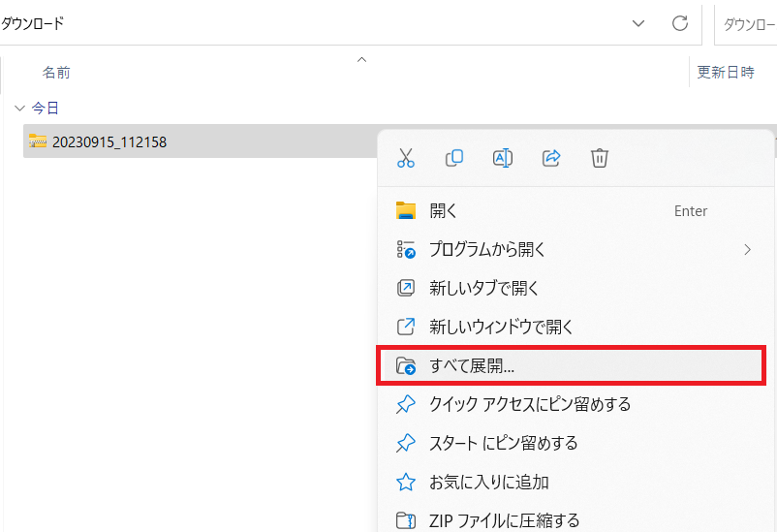Viewport: 777px width, 532px height.
Task: Collapse the 今日 group
Action: [x=19, y=109]
